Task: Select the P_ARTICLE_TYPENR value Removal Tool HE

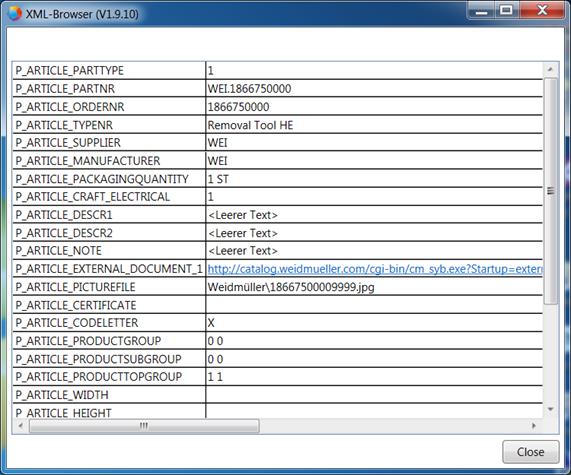Action: tap(250, 125)
